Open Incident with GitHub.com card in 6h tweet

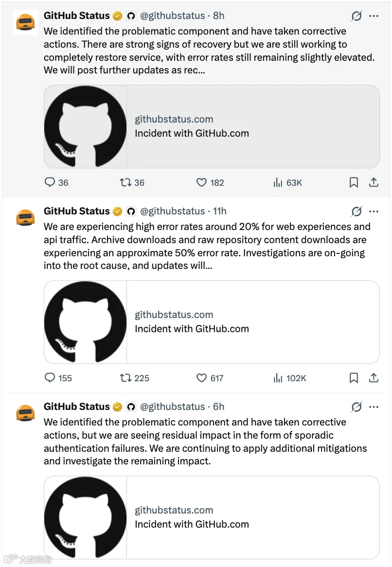point(212,517)
